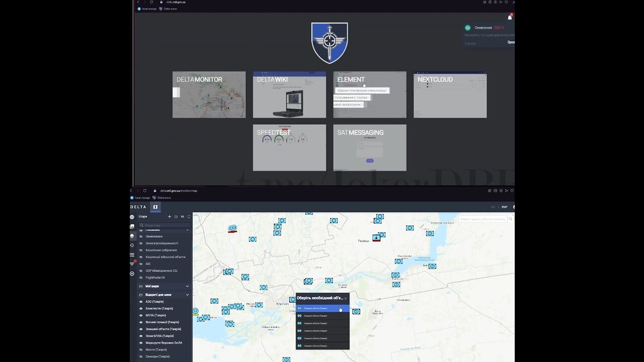The width and height of the screenshot is (644, 362).
Task: Click the folder icon in Шари panel header
Action: tap(176, 217)
